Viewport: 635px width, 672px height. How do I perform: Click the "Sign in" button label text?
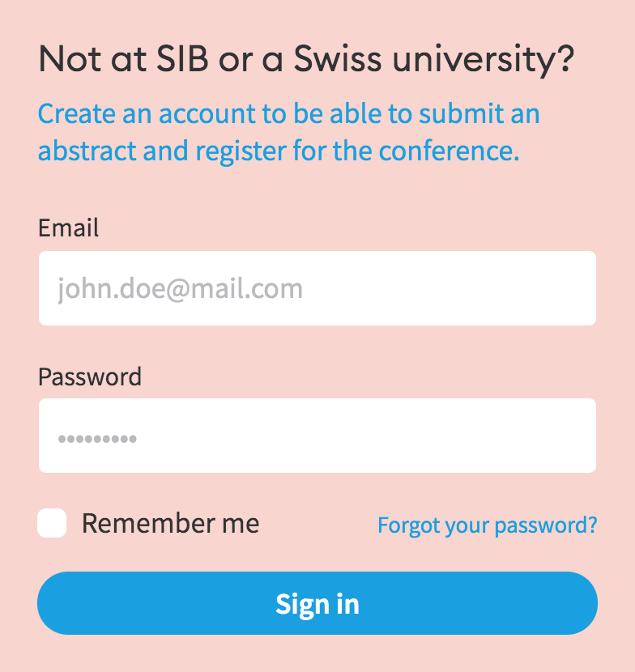[x=317, y=604]
